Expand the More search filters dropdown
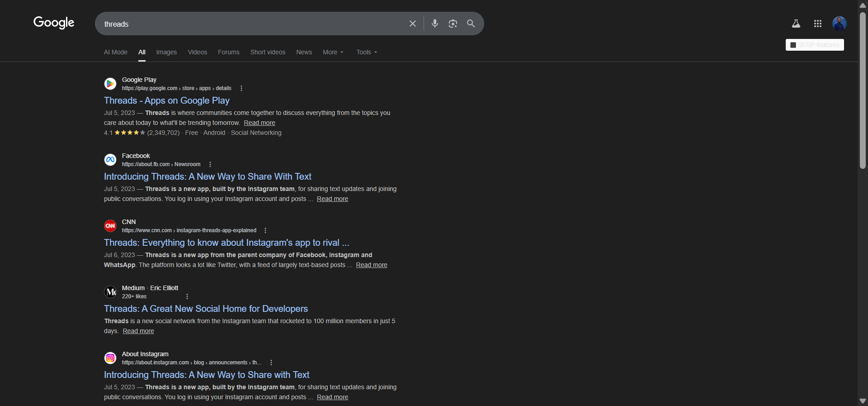Viewport: 868px width, 406px height. [x=333, y=52]
